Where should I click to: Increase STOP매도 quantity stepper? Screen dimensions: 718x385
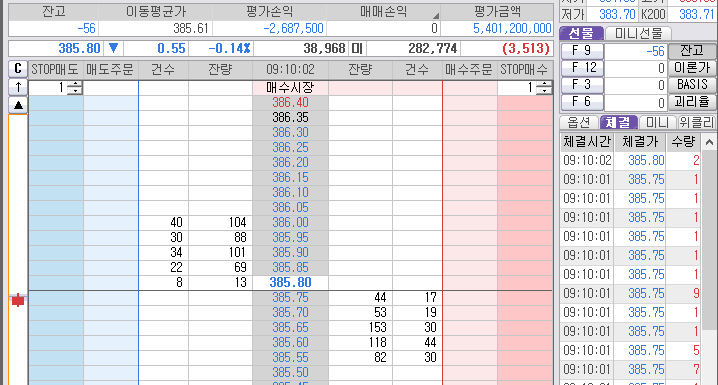point(75,84)
